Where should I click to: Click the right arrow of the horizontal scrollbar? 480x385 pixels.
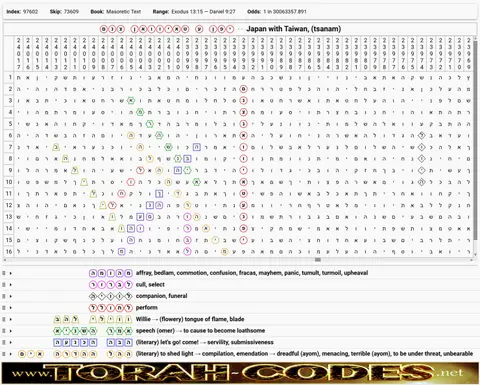471,260
